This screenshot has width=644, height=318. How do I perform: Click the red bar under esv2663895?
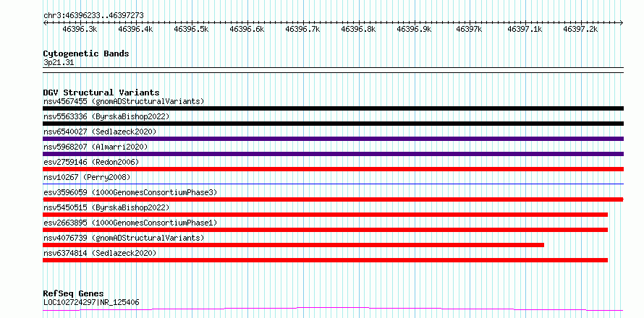[x=326, y=230]
